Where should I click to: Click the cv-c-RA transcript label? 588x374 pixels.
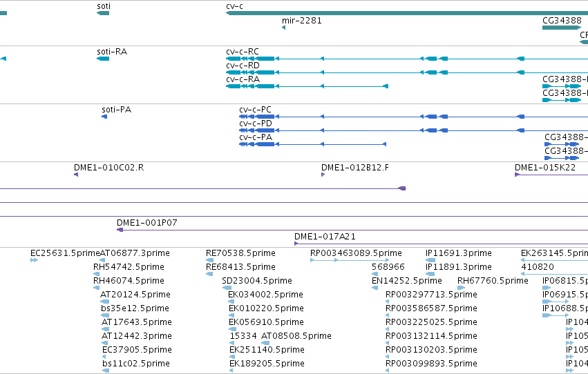click(243, 79)
